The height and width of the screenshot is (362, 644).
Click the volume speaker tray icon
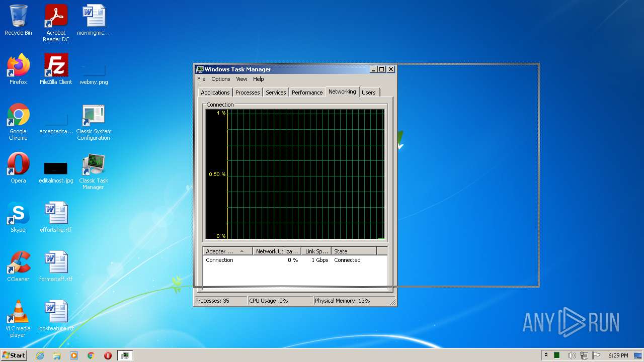[x=572, y=355]
